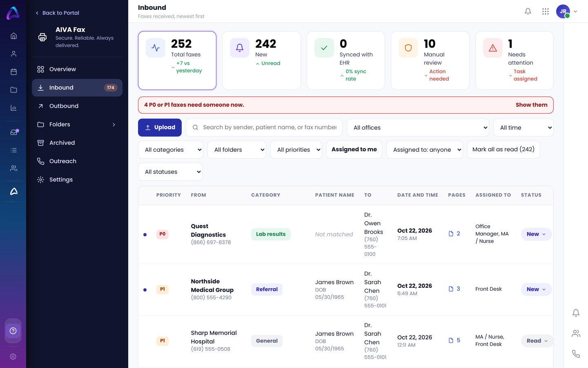
Task: Open the All offices dropdown
Action: (418, 128)
